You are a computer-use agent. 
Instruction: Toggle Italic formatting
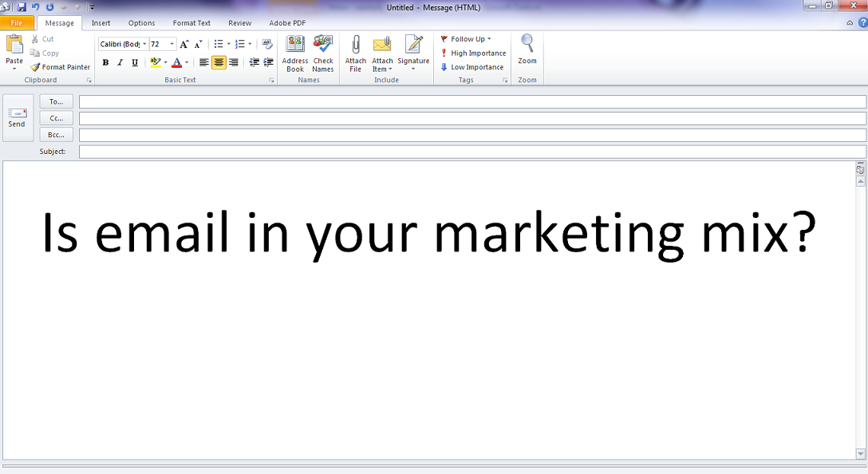[x=120, y=63]
